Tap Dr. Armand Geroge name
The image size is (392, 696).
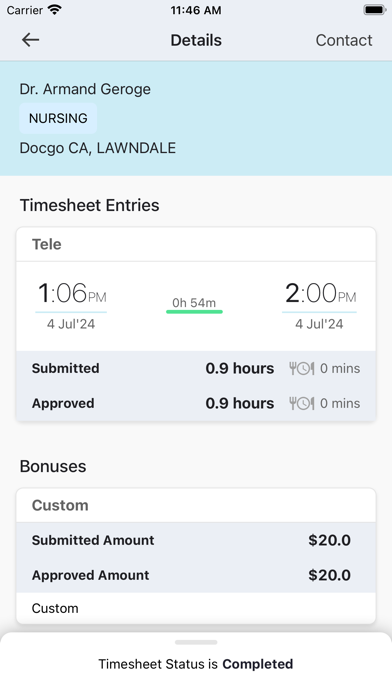point(85,89)
